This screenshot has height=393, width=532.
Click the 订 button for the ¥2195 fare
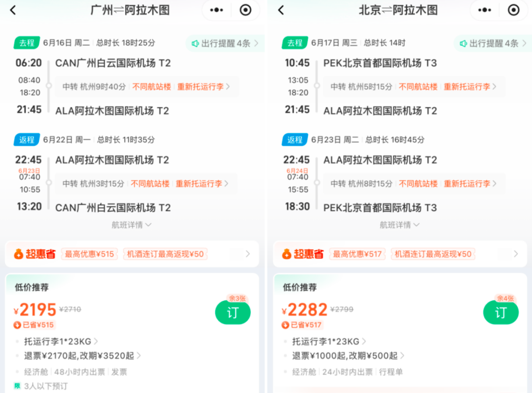tap(233, 312)
